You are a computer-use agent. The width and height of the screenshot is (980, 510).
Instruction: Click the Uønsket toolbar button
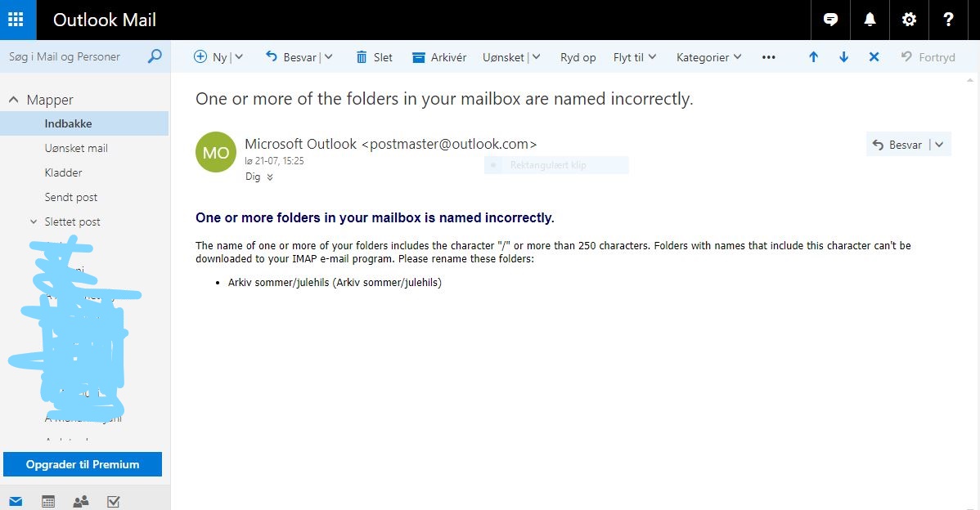pos(503,57)
